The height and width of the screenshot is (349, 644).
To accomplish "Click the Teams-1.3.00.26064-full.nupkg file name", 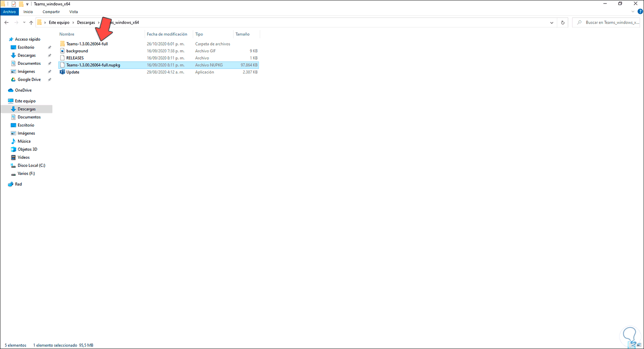I will click(x=93, y=65).
